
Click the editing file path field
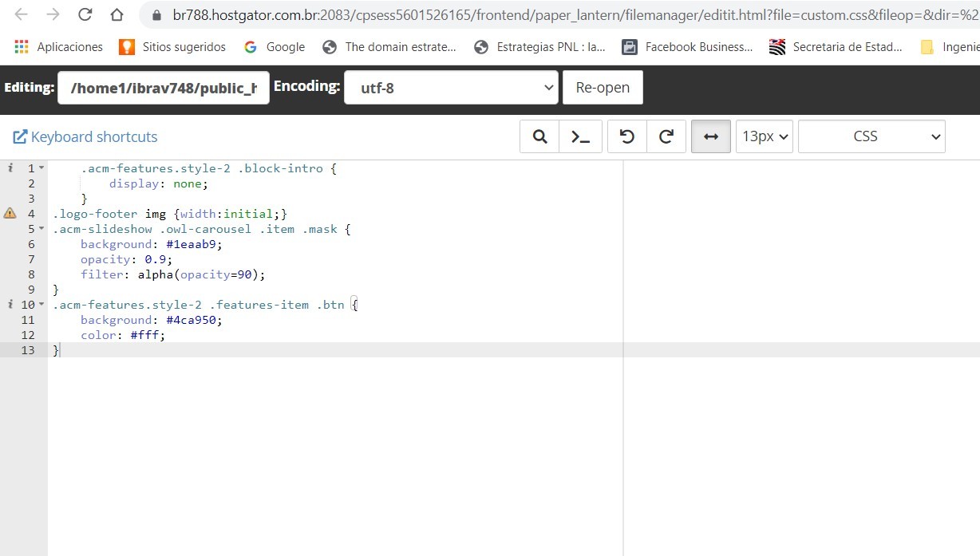(164, 88)
